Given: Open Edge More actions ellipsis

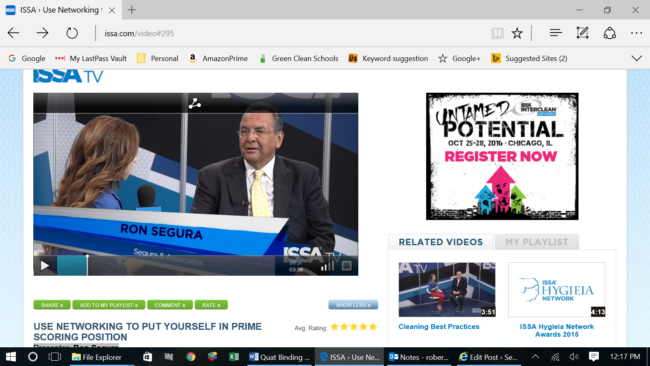Looking at the screenshot, I should click(636, 33).
